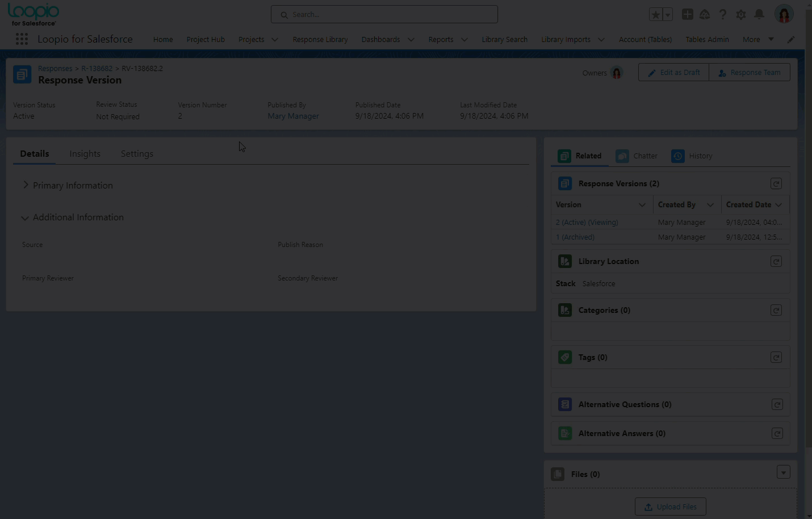Viewport: 812px width, 519px height.
Task: Open the Responses breadcrumb link
Action: [55, 69]
